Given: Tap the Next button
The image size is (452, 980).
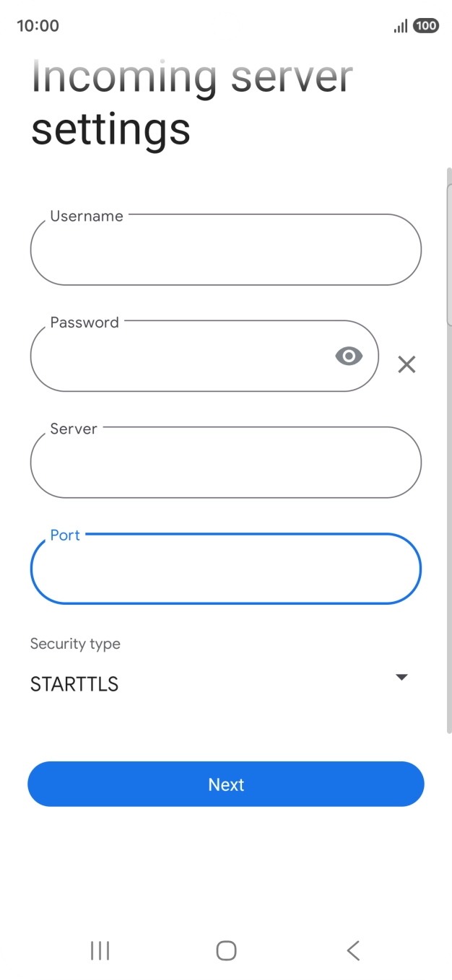Looking at the screenshot, I should tap(226, 784).
